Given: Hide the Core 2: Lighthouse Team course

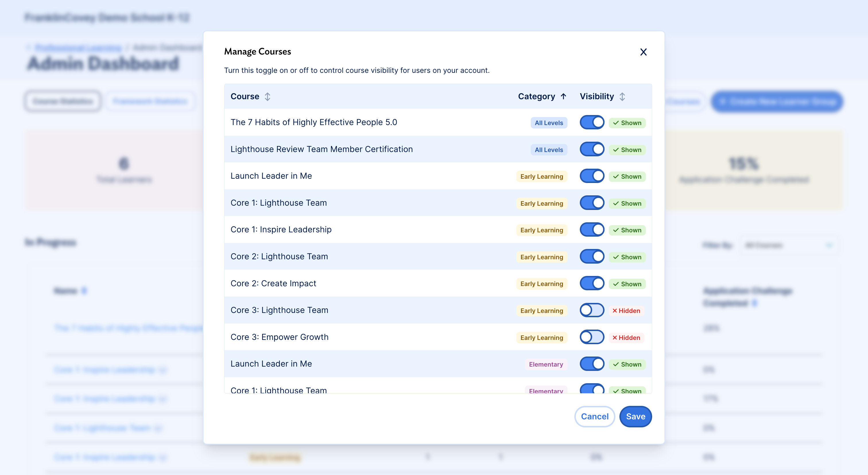Looking at the screenshot, I should click(x=592, y=256).
